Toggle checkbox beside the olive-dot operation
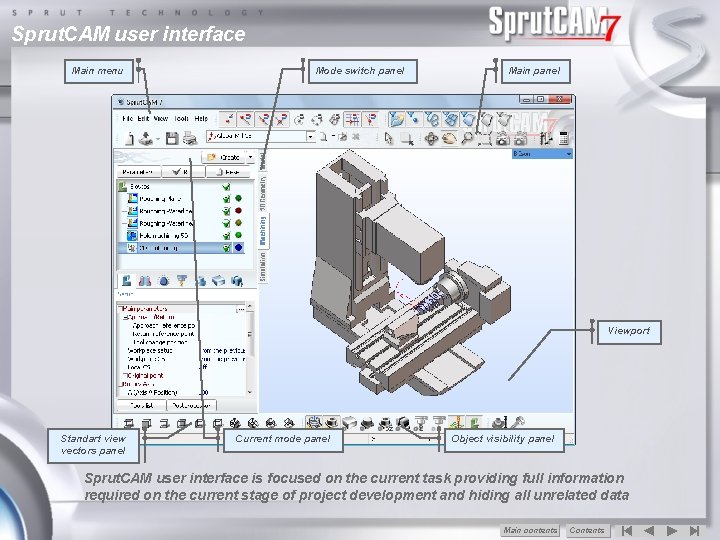This screenshot has height=540, width=720. pyautogui.click(x=226, y=223)
